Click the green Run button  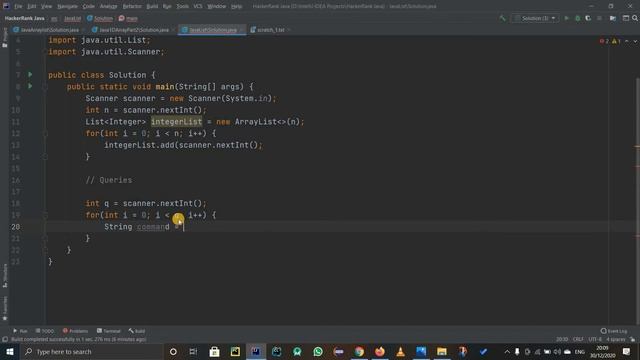567,18
